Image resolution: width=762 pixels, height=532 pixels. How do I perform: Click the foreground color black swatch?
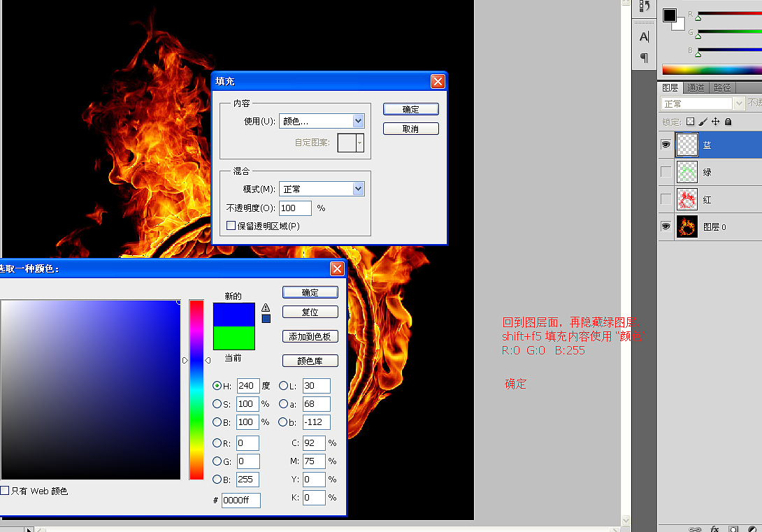point(669,15)
